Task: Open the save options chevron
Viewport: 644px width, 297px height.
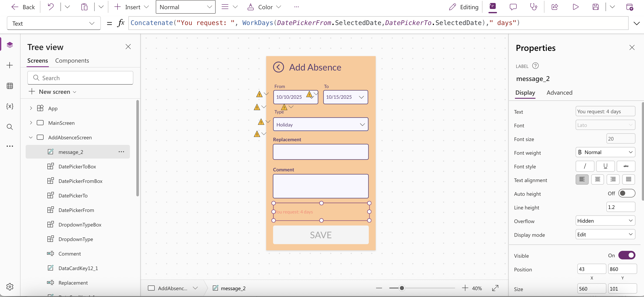Action: pos(612,7)
